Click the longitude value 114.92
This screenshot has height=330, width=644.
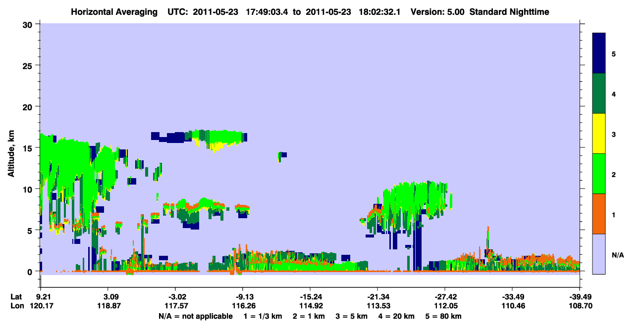(x=311, y=306)
